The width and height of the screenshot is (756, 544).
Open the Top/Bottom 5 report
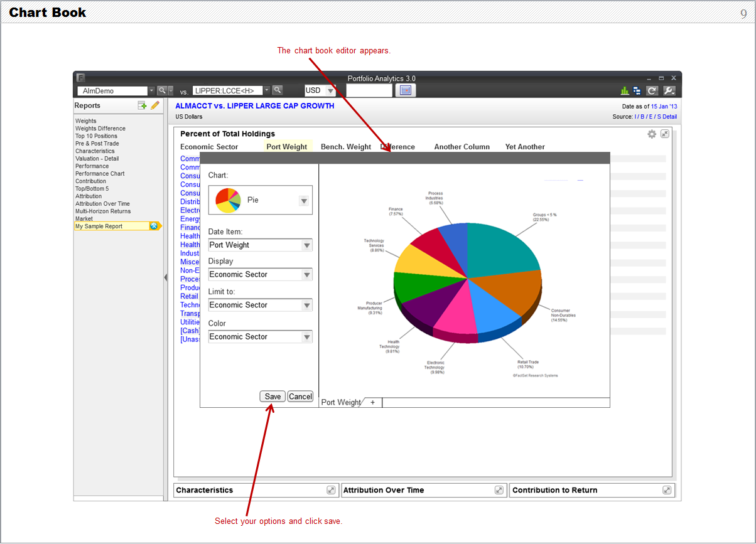click(x=92, y=189)
